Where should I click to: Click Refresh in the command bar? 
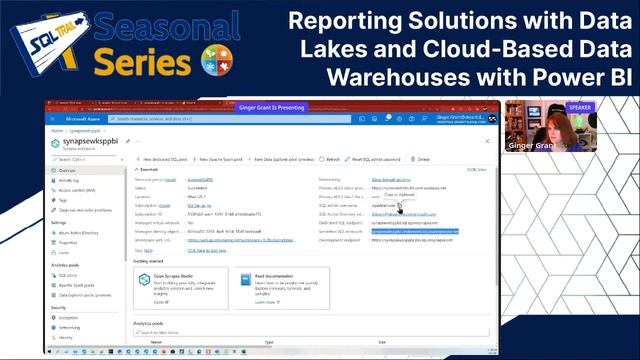pos(329,160)
